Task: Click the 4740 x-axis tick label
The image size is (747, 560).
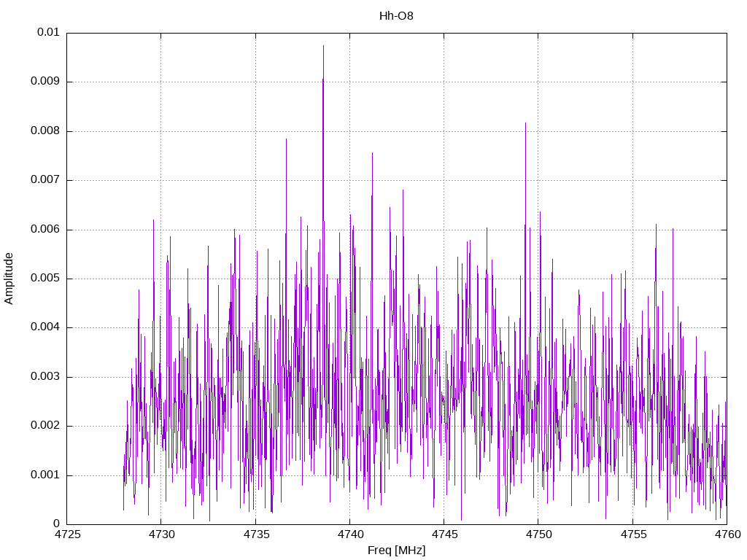Action: click(349, 534)
